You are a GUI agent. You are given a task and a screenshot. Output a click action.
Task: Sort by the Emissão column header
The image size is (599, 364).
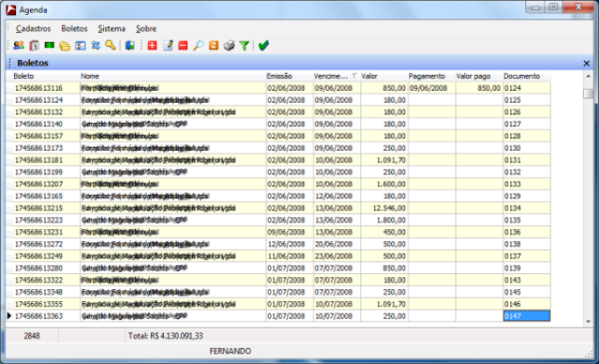coord(289,76)
